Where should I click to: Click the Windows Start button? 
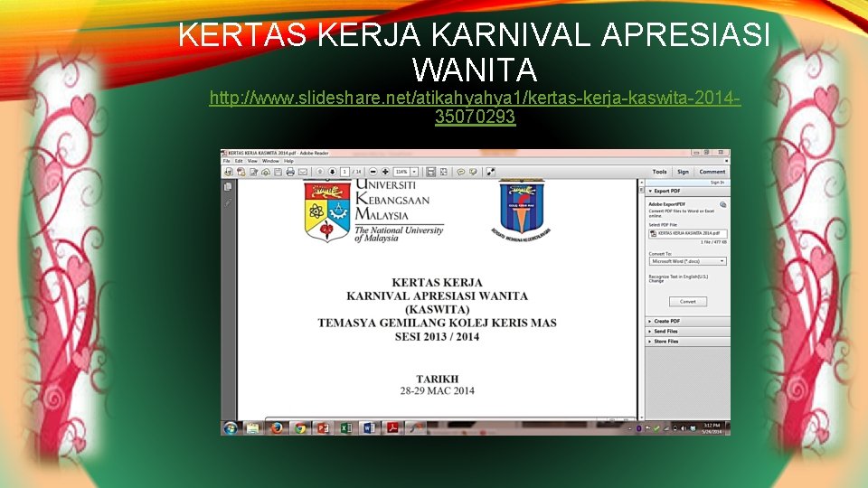[x=231, y=428]
